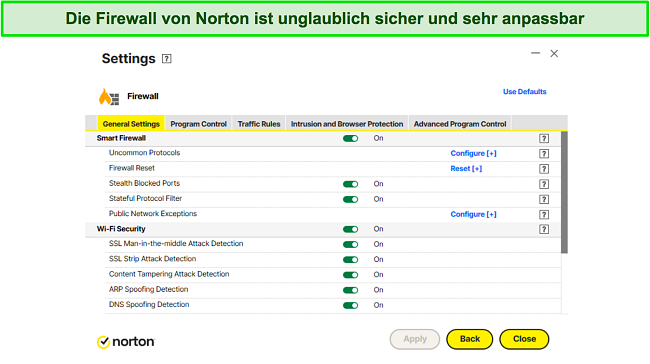Open Intrusion and Browser Protection tab
Screen dimensions: 650x364
click(347, 124)
